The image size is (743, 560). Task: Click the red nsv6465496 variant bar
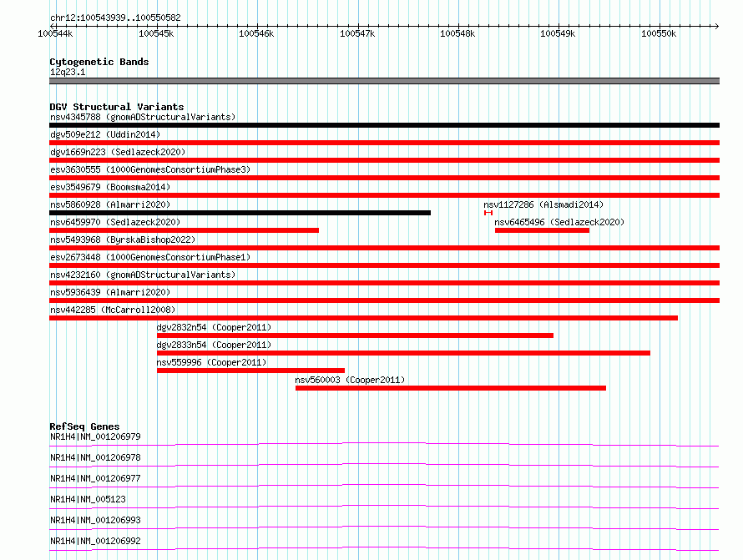[x=542, y=230]
